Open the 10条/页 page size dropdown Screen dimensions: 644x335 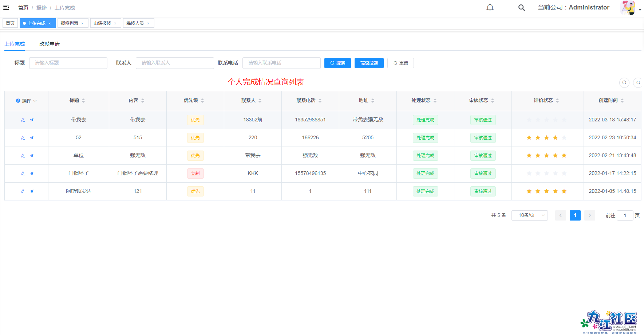[529, 215]
